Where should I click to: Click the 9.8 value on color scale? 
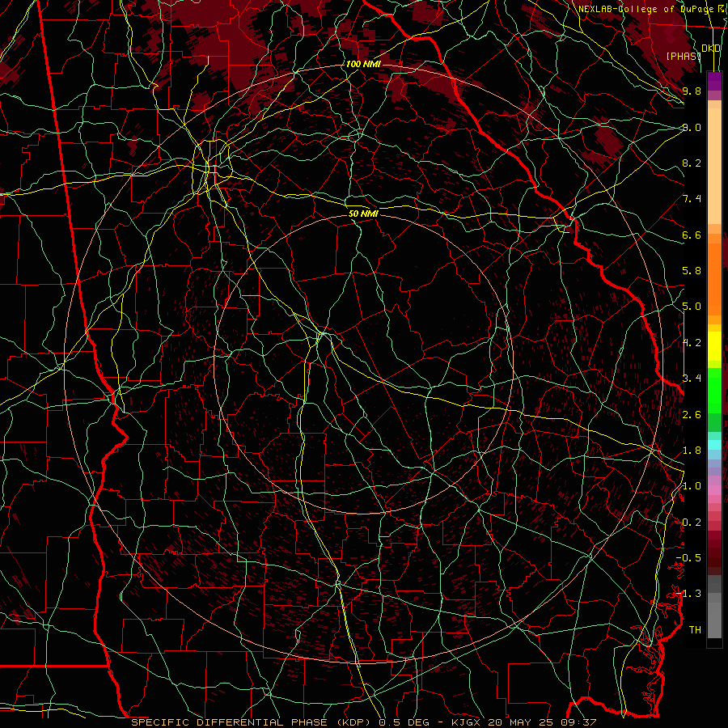(692, 91)
